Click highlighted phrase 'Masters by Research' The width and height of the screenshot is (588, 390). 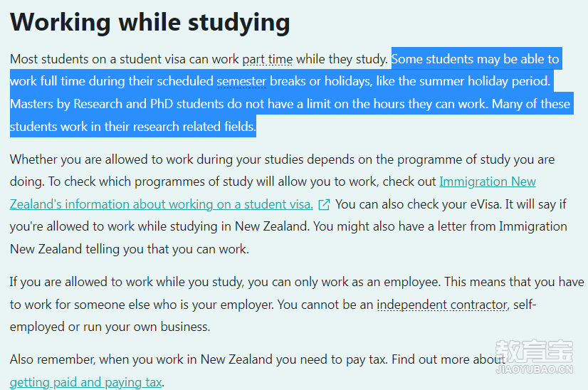point(66,104)
